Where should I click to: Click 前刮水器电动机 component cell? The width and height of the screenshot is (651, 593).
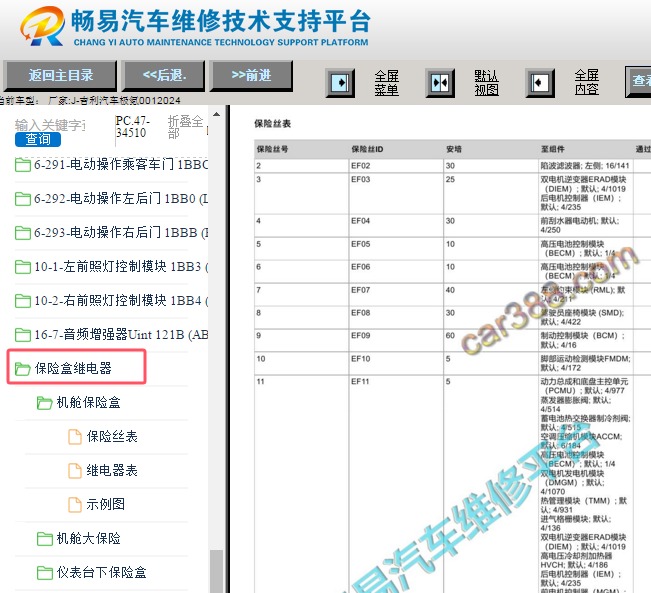point(585,225)
